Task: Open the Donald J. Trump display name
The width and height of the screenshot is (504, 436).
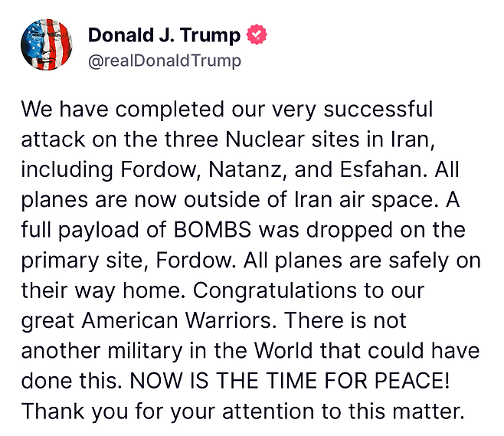Action: click(x=164, y=34)
